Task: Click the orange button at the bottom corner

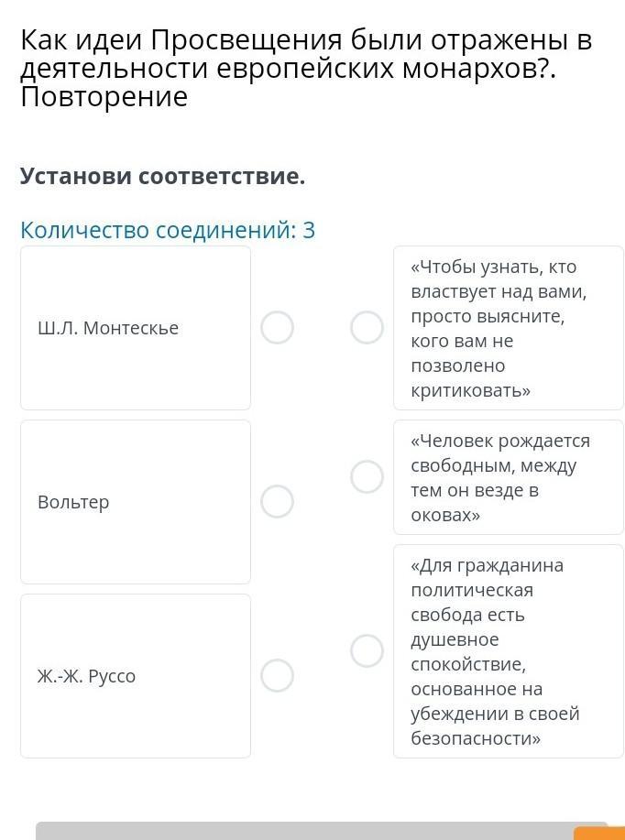Action: (x=599, y=834)
